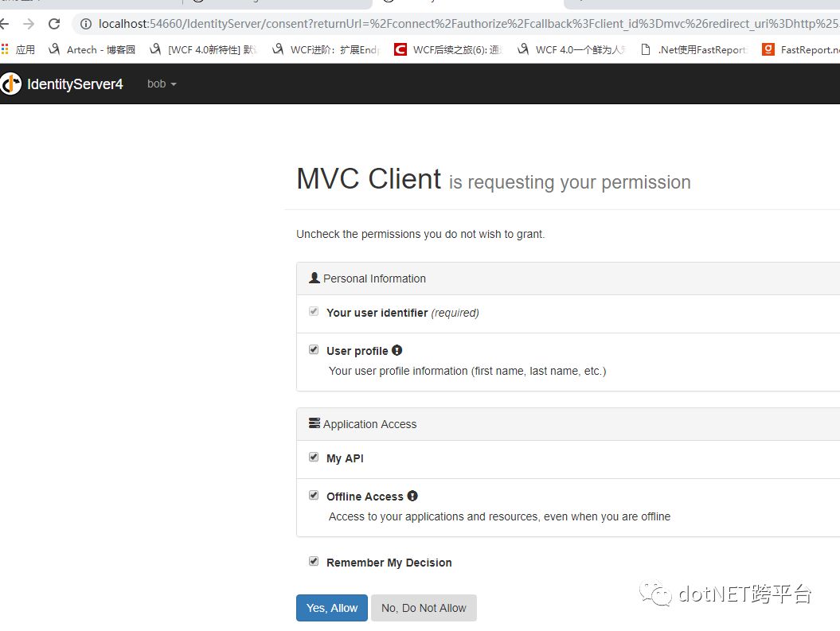Click the .Net使用FastReport page favicon
The height and width of the screenshot is (631, 840).
tap(646, 50)
